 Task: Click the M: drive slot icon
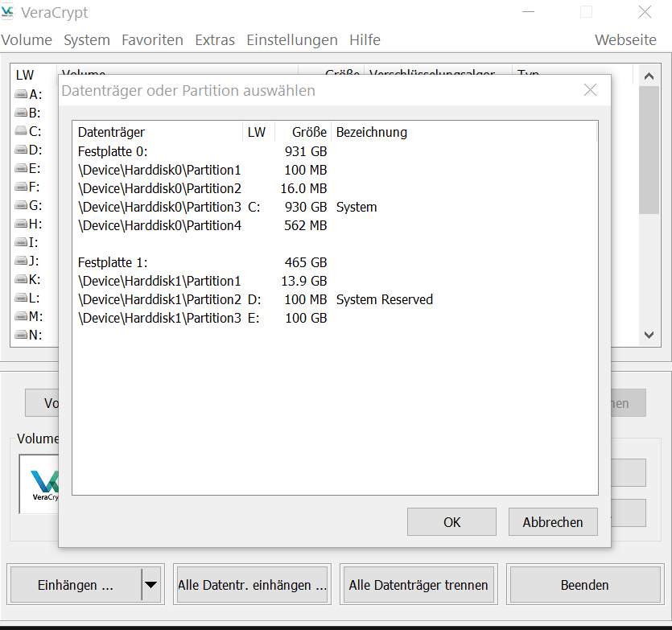(x=21, y=316)
